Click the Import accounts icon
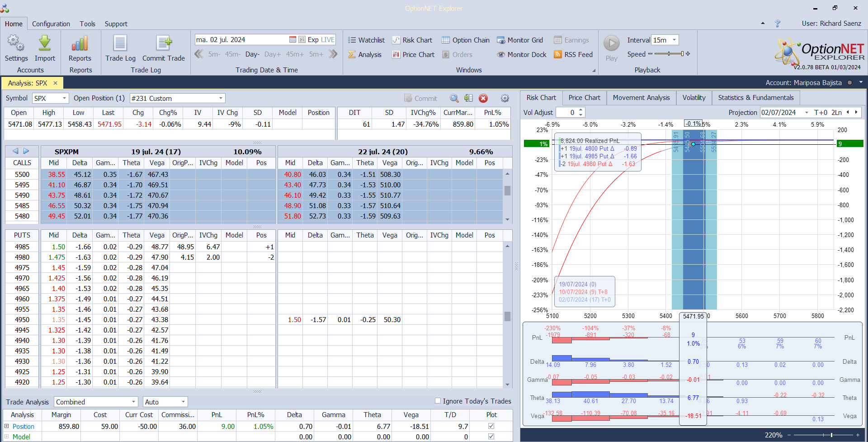 point(45,48)
